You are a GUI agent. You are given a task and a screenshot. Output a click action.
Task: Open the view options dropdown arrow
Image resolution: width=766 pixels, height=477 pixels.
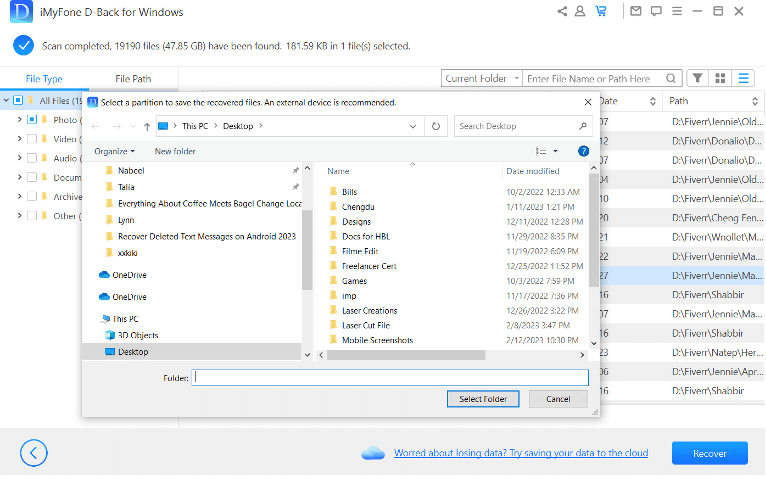point(555,151)
